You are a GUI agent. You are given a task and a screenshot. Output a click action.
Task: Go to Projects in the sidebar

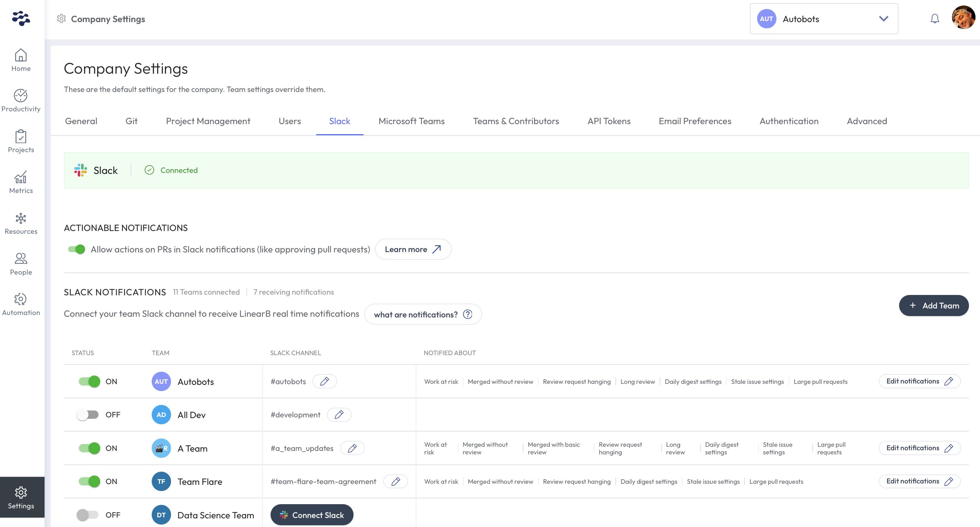(21, 141)
